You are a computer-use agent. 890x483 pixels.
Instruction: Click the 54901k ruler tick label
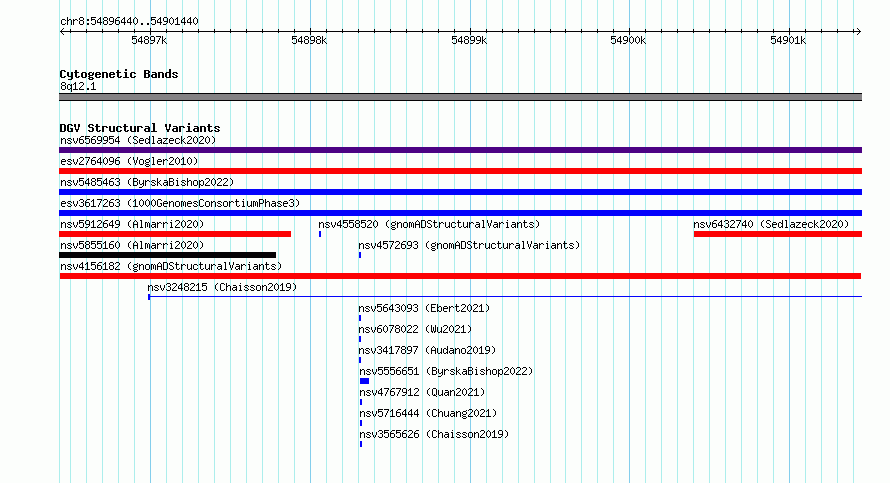tap(788, 40)
